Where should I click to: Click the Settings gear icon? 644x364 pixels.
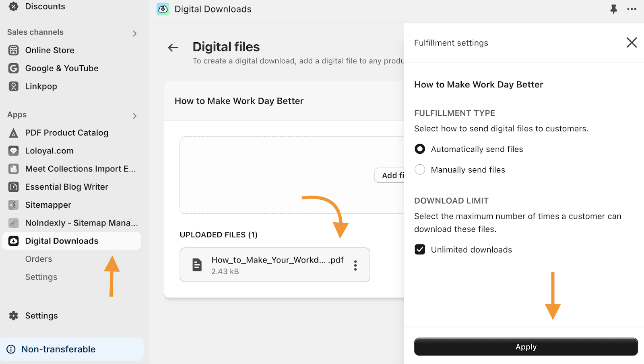(x=13, y=316)
